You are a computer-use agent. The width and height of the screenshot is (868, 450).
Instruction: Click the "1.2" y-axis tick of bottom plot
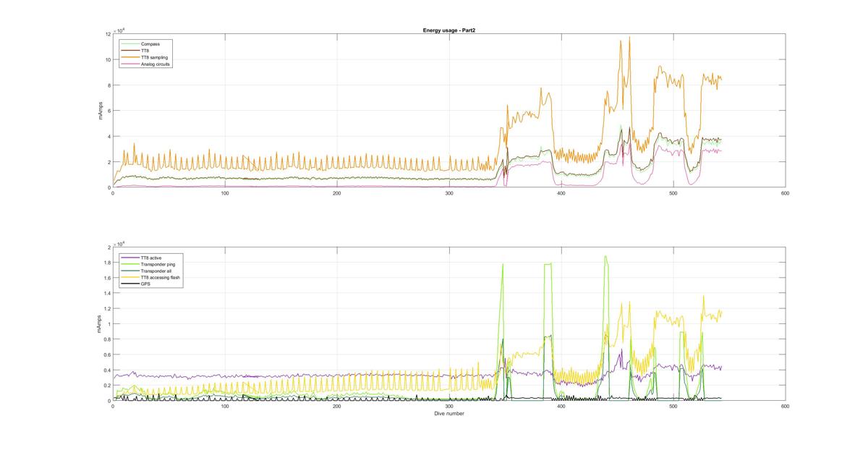point(107,309)
